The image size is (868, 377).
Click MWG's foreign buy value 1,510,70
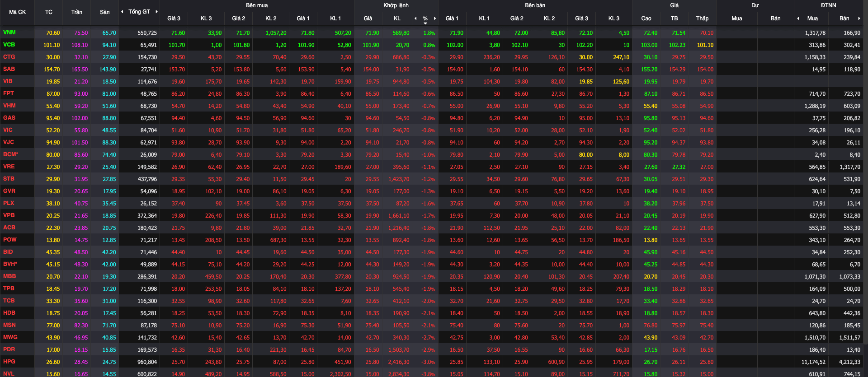pos(814,338)
